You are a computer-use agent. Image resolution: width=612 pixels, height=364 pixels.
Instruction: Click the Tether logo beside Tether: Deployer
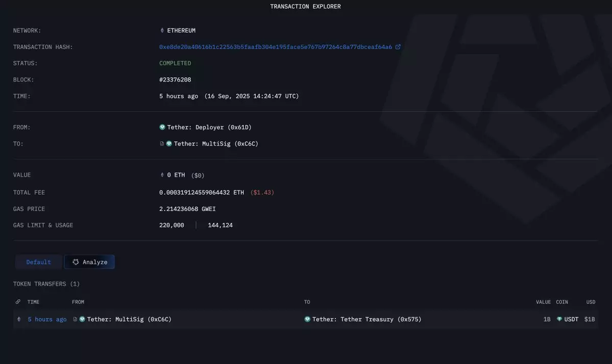162,127
